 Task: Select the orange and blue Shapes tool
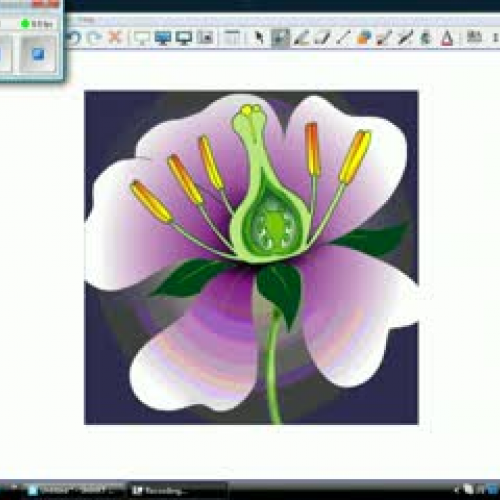tap(364, 38)
